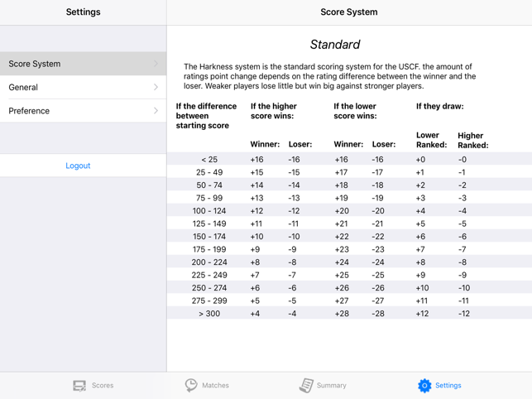The height and width of the screenshot is (399, 532).
Task: Expand Score System chevron arrow
Action: [156, 64]
